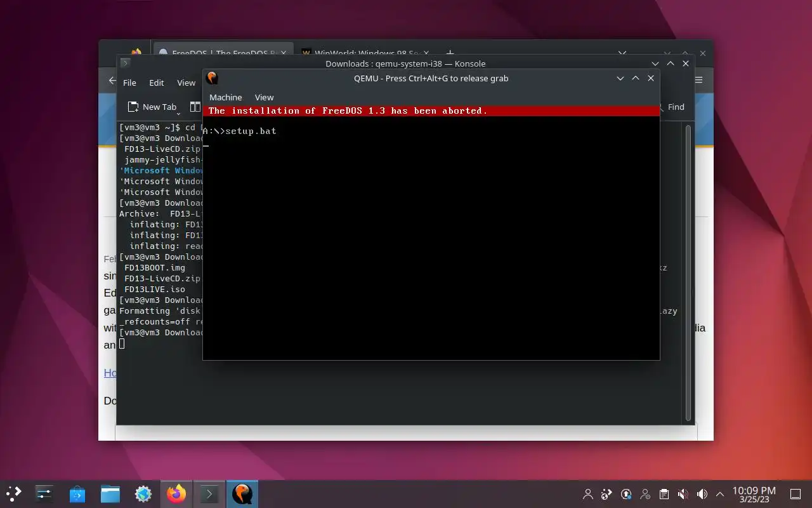Click the QEMU window icon in its title bar
This screenshot has height=508, width=812.
[213, 78]
